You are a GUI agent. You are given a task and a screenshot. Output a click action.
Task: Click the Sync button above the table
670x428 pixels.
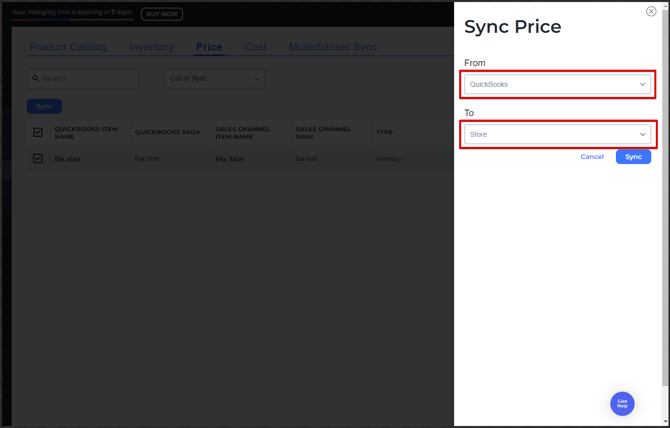[44, 106]
